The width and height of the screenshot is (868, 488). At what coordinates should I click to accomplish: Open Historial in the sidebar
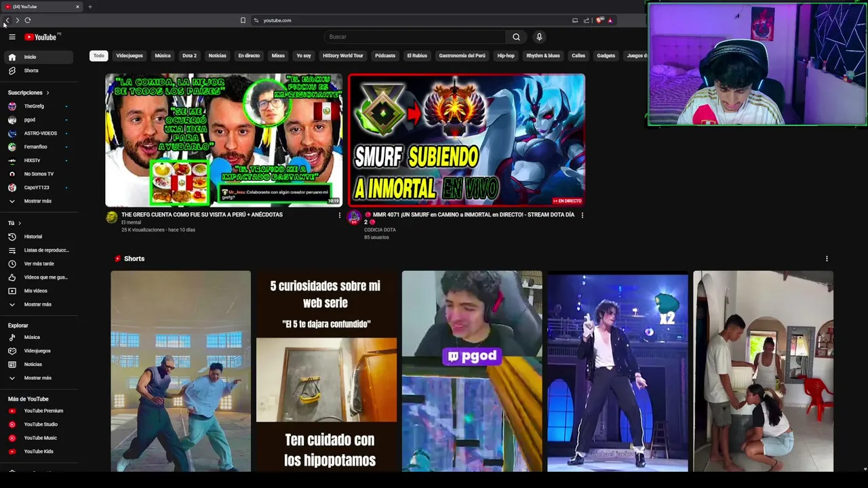coord(39,237)
